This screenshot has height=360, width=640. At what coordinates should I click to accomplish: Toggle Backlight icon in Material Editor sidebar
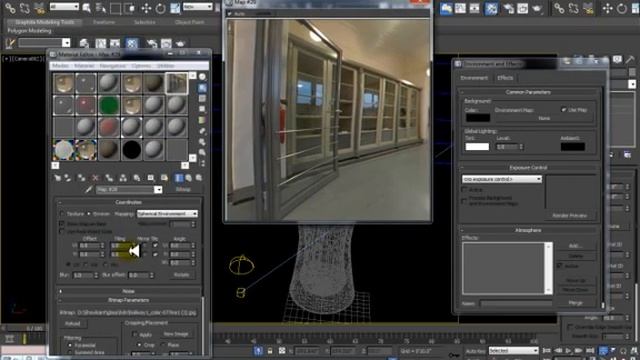pyautogui.click(x=202, y=88)
